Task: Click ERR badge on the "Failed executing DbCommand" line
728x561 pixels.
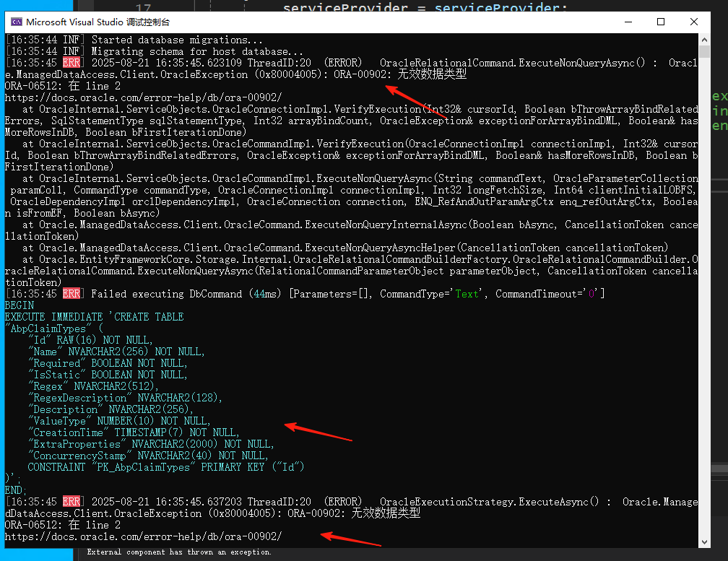Action: tap(71, 294)
